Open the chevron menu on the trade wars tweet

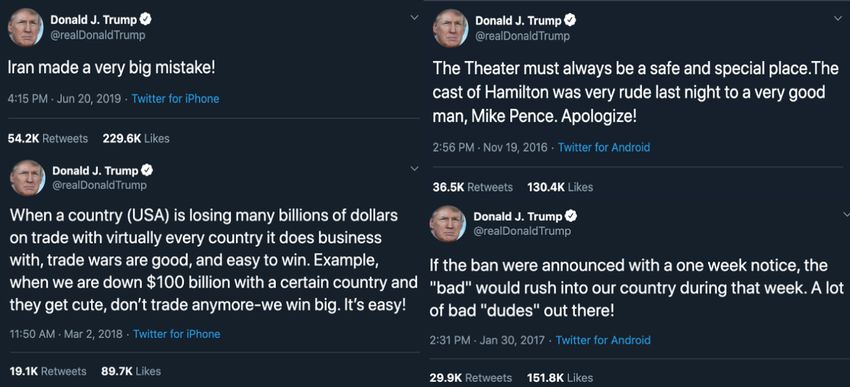click(414, 170)
